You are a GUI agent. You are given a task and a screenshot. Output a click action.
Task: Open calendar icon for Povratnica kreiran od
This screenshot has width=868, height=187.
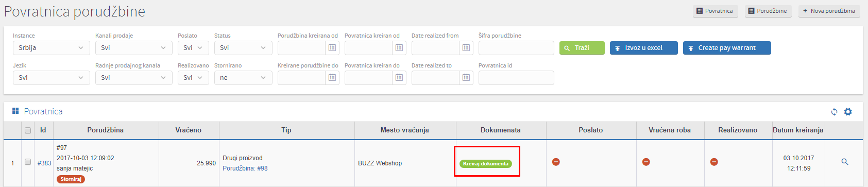[399, 47]
